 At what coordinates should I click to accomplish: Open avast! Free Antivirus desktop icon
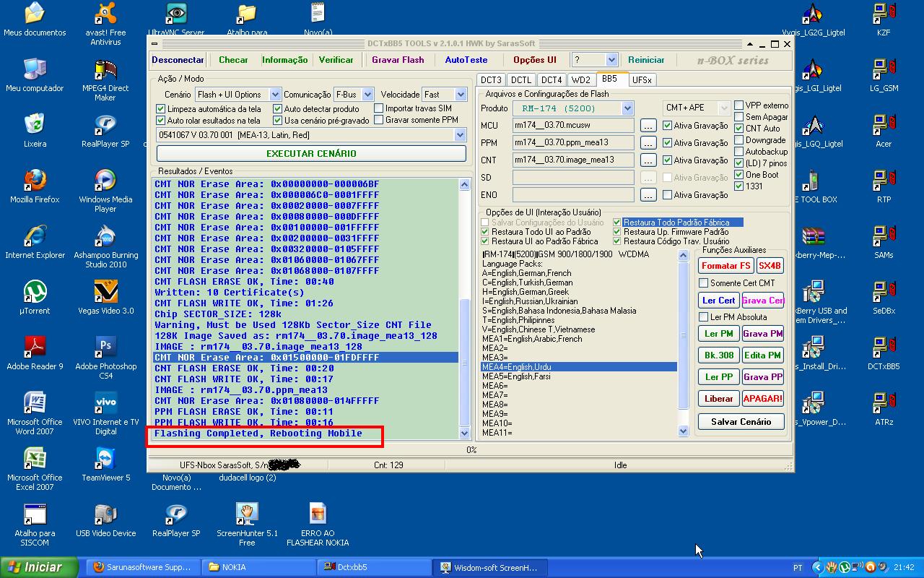pos(105,23)
